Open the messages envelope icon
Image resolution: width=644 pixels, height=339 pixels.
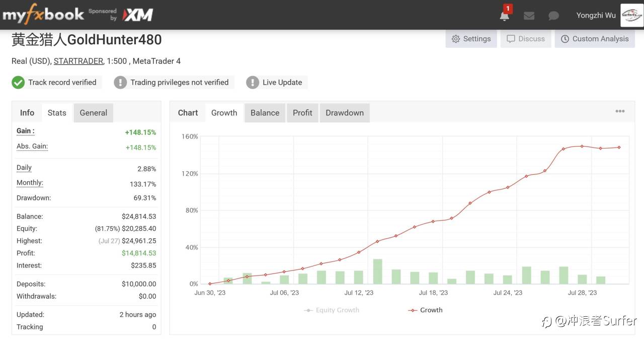[x=529, y=16]
